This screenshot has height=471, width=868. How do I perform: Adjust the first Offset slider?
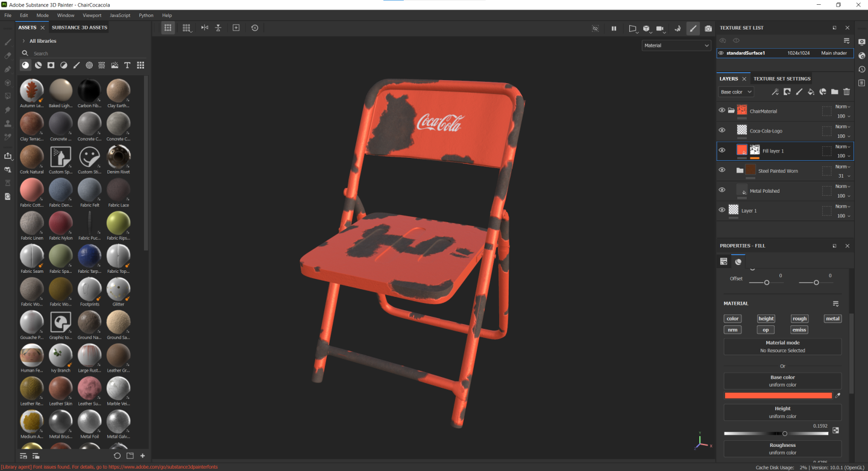(x=766, y=282)
